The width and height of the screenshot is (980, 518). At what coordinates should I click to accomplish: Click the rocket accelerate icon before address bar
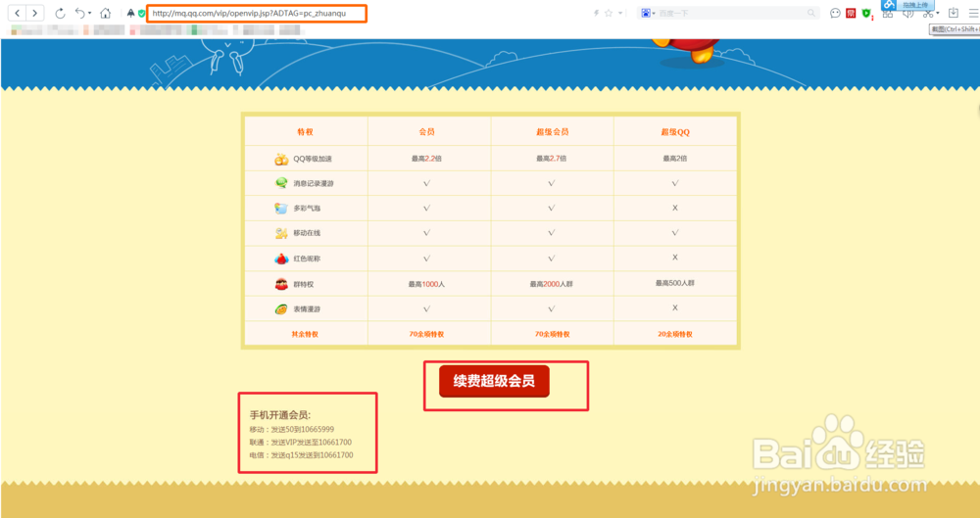[130, 13]
